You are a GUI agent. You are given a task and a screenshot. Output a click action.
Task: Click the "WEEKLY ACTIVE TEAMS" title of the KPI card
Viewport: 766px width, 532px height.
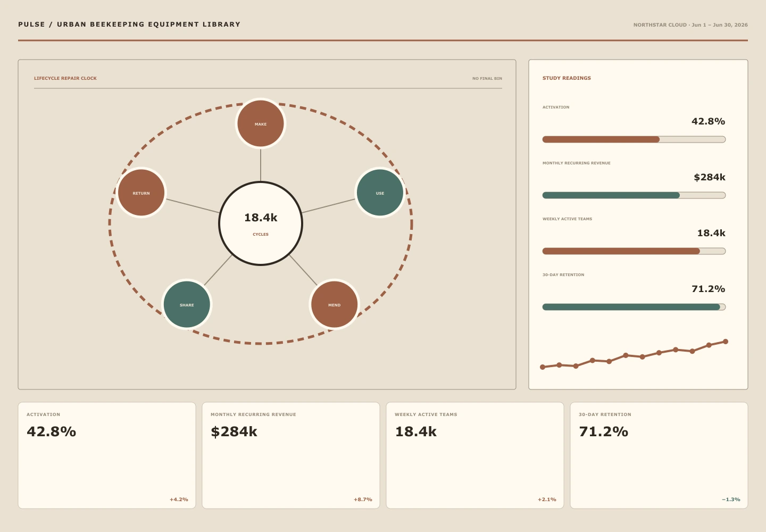click(426, 414)
